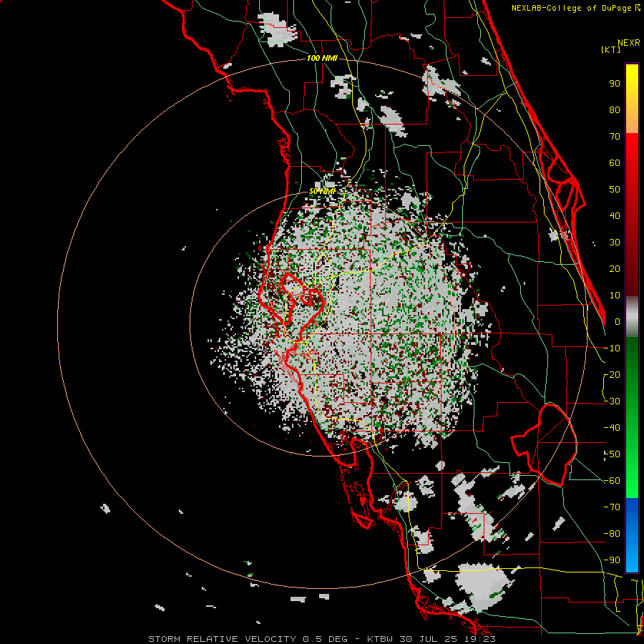Click the 80 value on velocity scale
644x644 pixels.
click(615, 110)
